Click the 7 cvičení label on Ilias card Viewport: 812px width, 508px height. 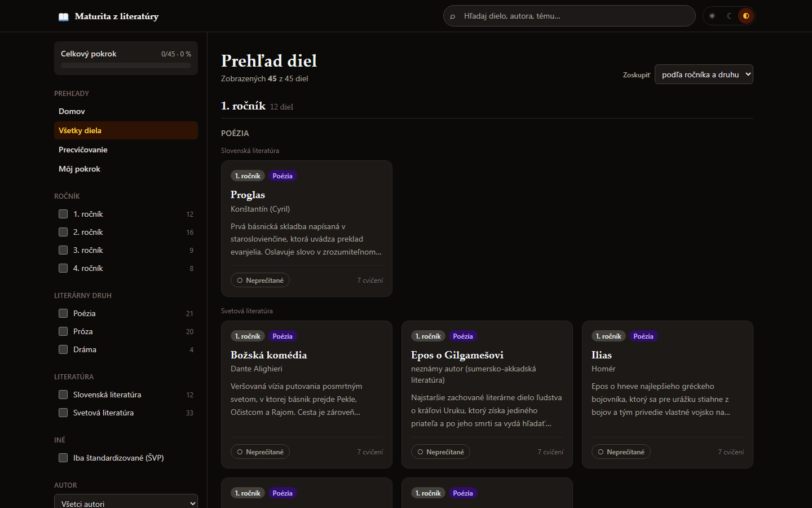[x=731, y=452]
